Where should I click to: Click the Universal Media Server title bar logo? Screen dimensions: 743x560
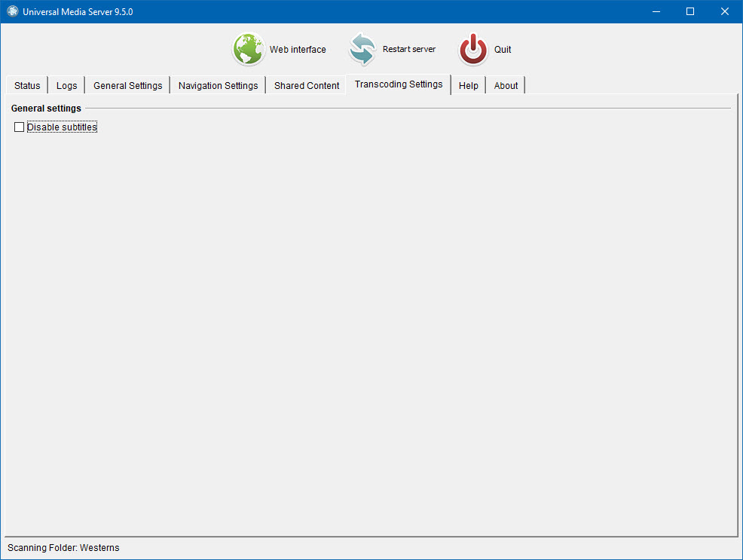click(x=13, y=11)
